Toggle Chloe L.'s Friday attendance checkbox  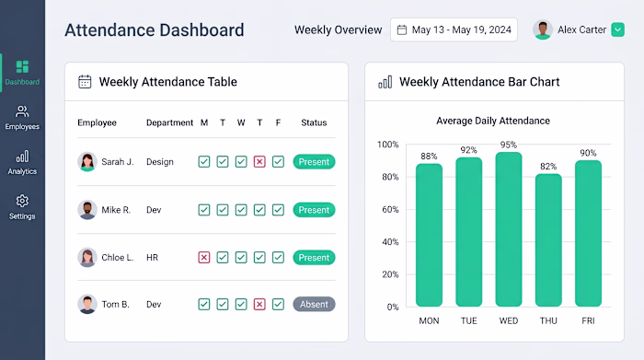tap(278, 257)
